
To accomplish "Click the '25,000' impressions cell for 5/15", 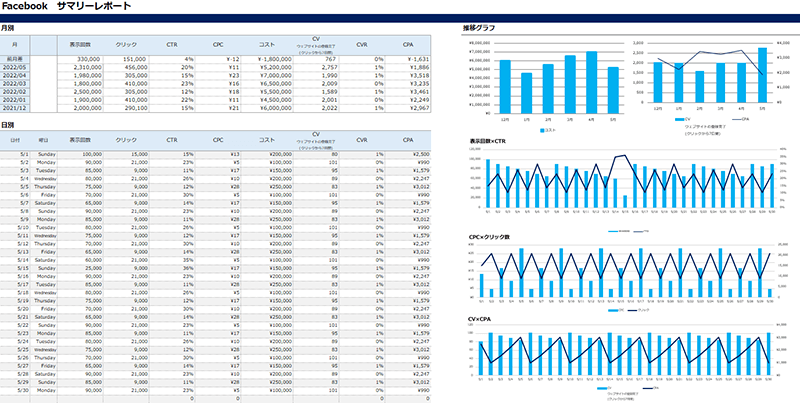I will click(80, 268).
